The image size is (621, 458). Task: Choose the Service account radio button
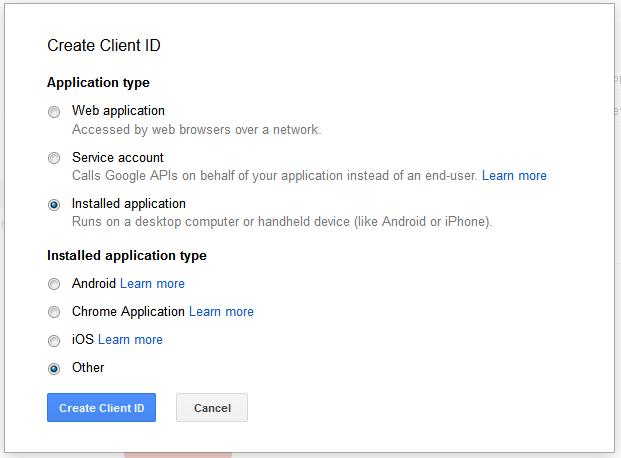click(54, 158)
